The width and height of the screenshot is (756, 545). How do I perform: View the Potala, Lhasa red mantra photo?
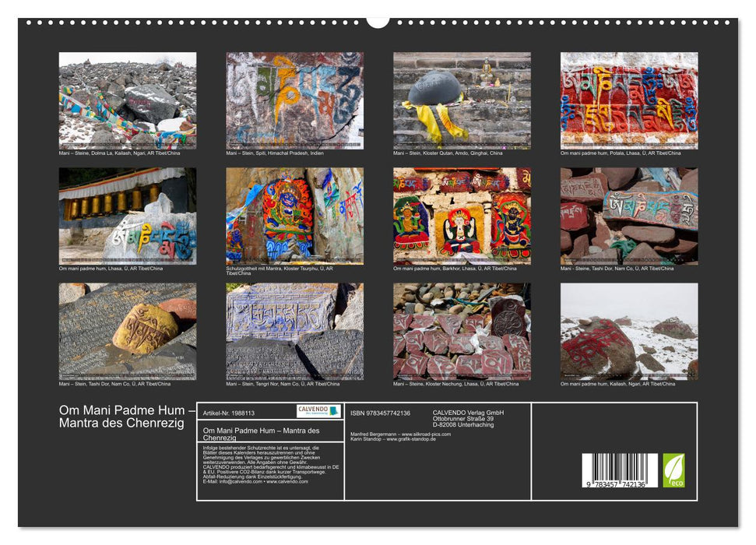(629, 100)
